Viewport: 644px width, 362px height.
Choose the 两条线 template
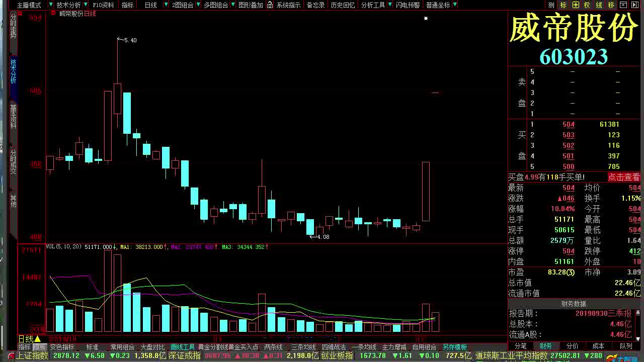click(273, 347)
